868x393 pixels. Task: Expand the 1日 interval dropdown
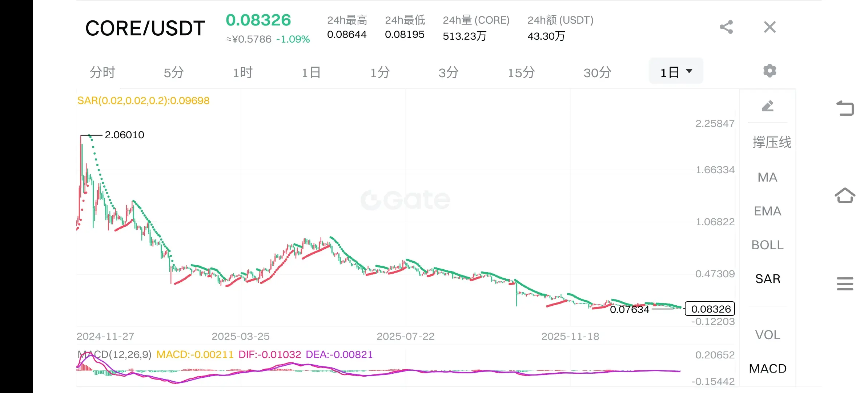676,72
